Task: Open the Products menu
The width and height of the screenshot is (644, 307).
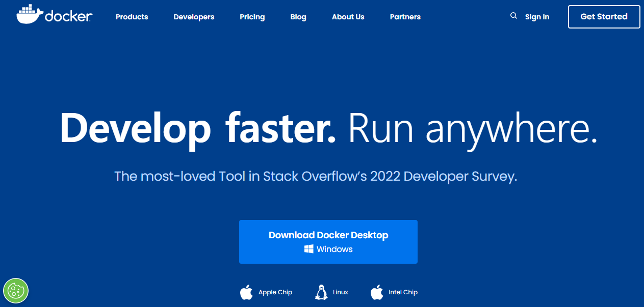Action: coord(132,17)
